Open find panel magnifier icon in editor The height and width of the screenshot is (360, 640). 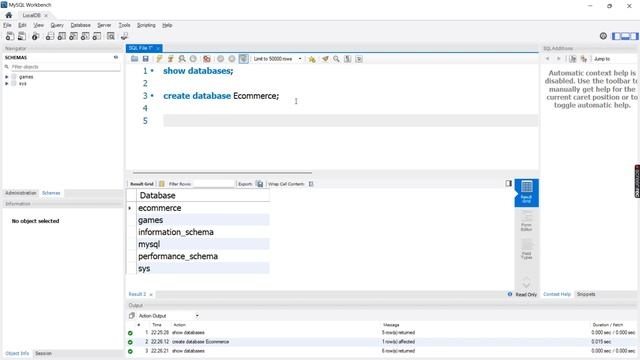(336, 59)
